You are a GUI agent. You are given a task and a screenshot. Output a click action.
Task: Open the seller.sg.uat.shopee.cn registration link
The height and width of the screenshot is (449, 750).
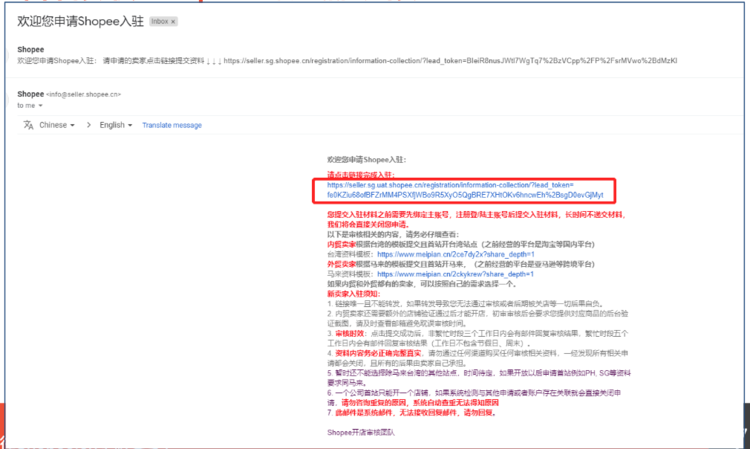coord(465,190)
